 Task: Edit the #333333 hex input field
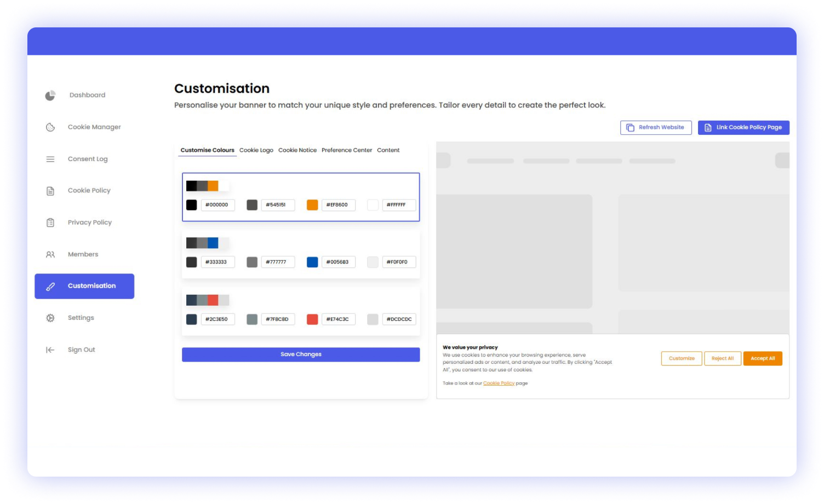coord(218,262)
